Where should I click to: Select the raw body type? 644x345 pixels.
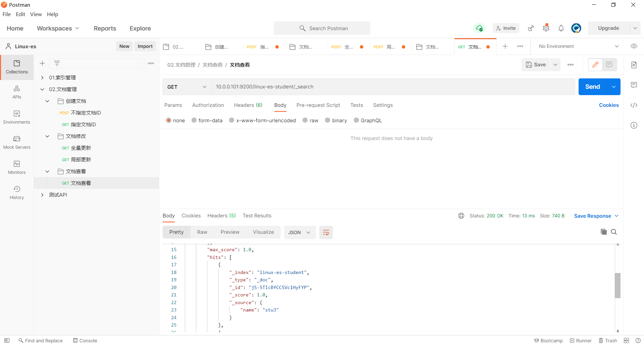(x=305, y=120)
